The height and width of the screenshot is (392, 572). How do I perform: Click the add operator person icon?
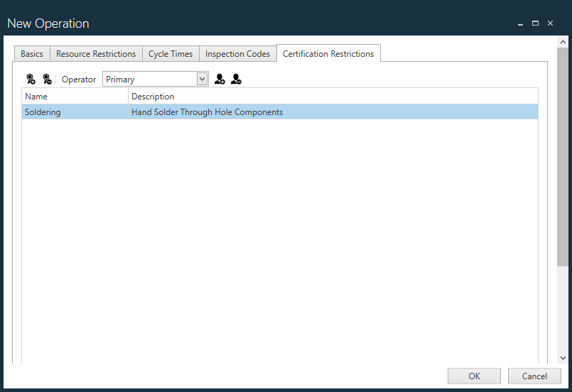(220, 80)
